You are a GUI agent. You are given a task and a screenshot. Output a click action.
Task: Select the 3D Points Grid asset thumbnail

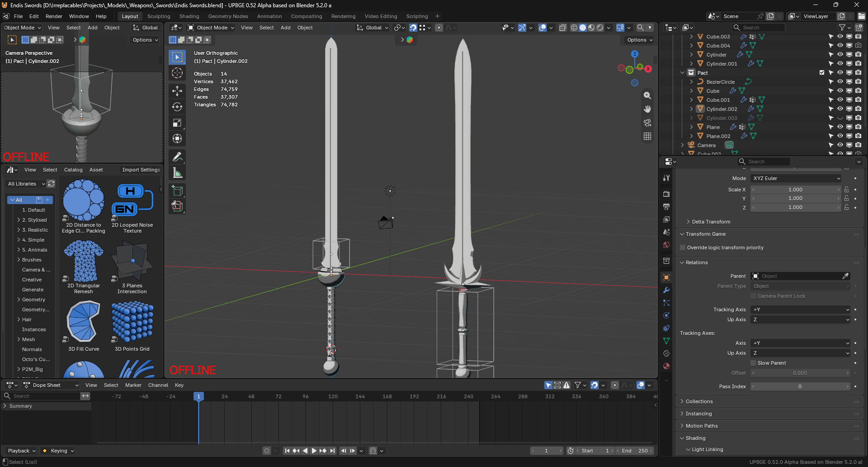point(132,322)
